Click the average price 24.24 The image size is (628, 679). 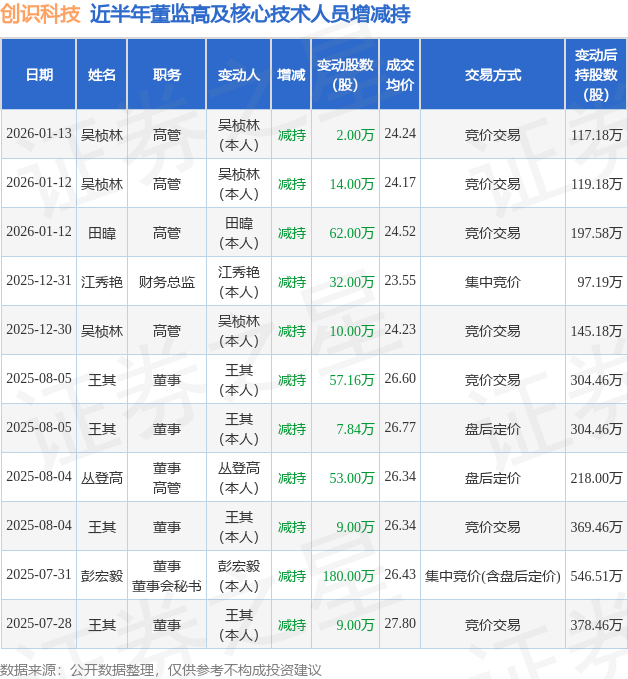400,133
